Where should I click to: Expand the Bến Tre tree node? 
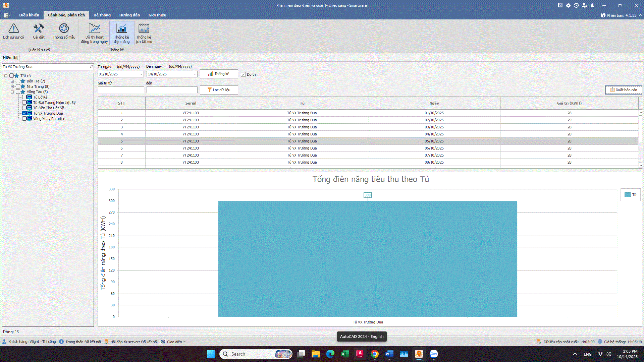12,81
